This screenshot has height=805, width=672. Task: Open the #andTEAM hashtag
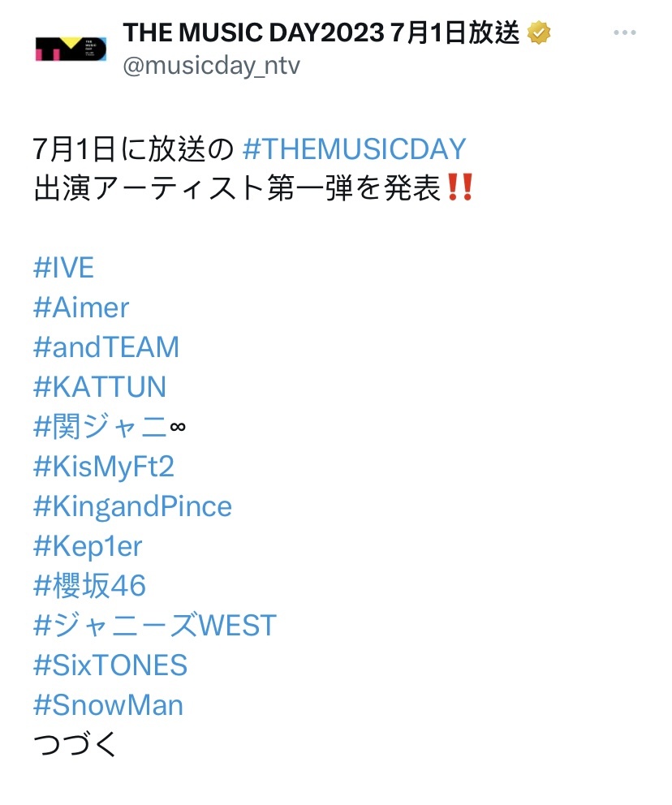(x=106, y=347)
